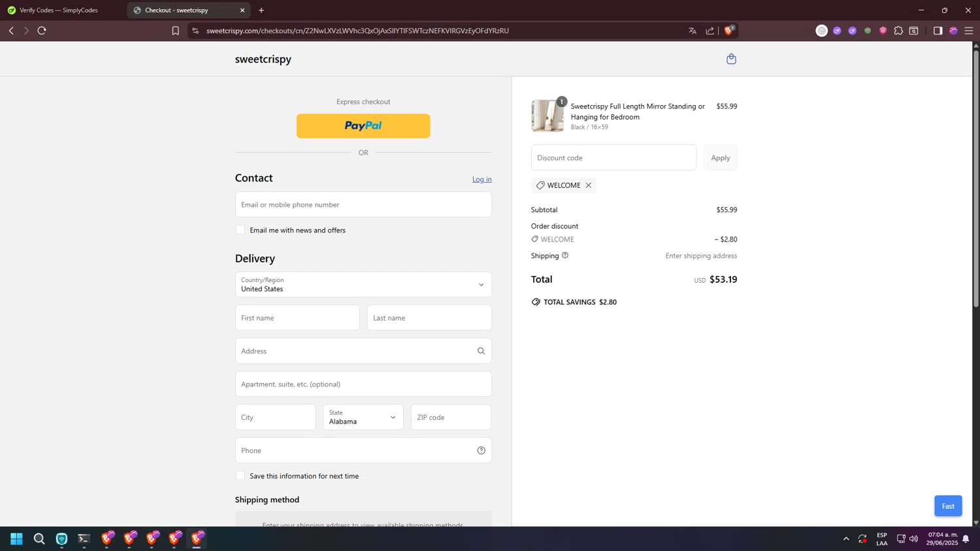Open Windows taskbar search
The image size is (980, 551).
39,539
